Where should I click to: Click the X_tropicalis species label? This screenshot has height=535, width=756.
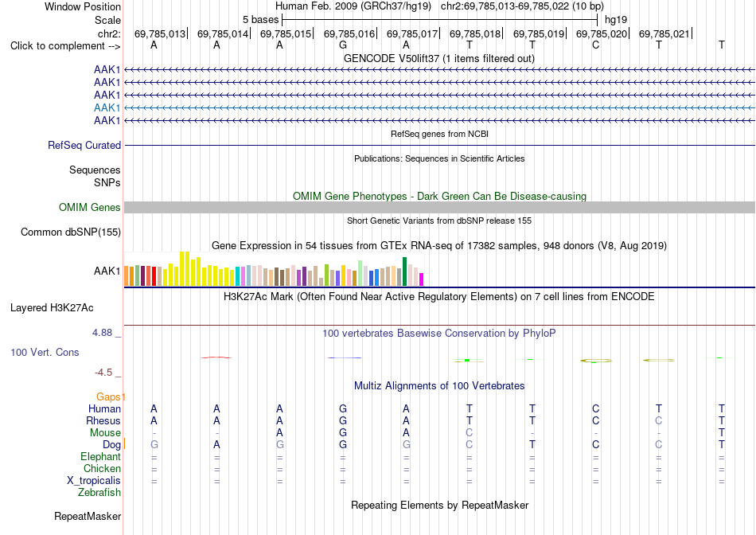pos(94,481)
